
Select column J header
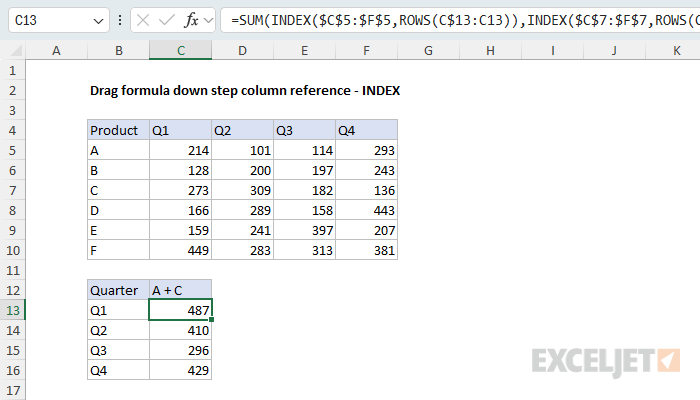click(x=615, y=50)
